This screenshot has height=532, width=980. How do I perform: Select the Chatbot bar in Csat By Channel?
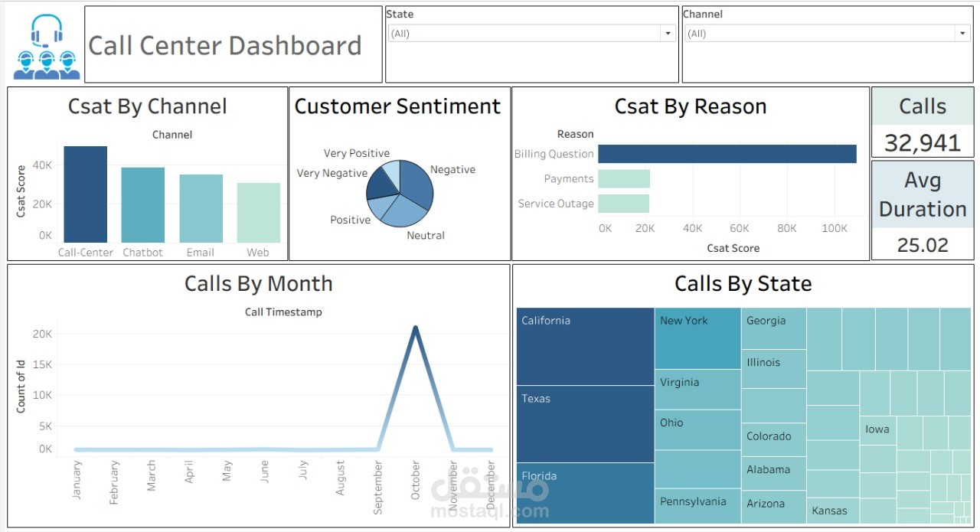[143, 205]
